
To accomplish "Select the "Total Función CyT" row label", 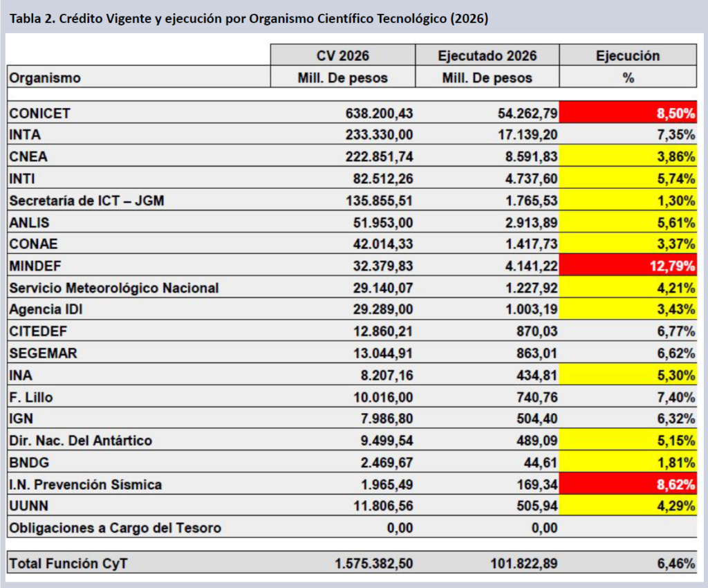I will pos(68,564).
